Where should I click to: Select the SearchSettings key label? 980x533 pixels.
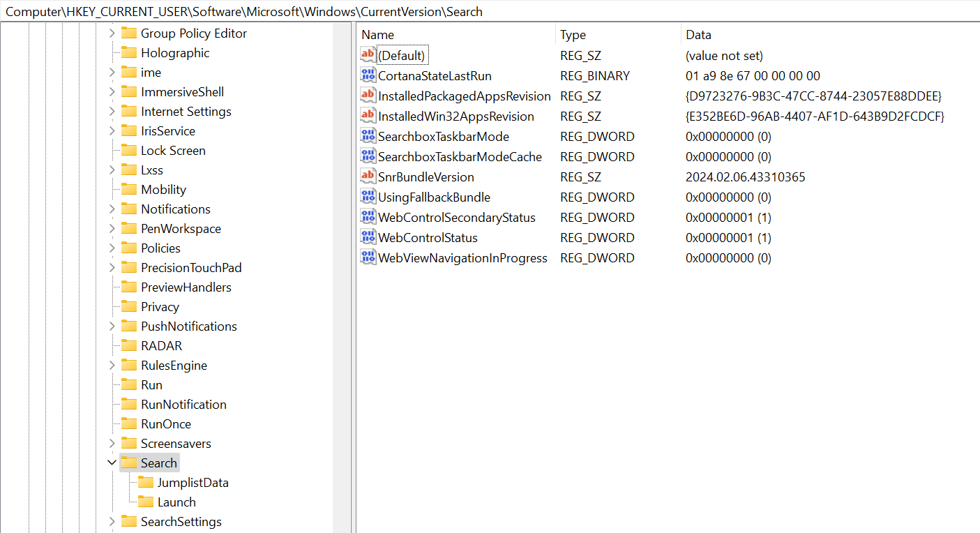pyautogui.click(x=181, y=521)
